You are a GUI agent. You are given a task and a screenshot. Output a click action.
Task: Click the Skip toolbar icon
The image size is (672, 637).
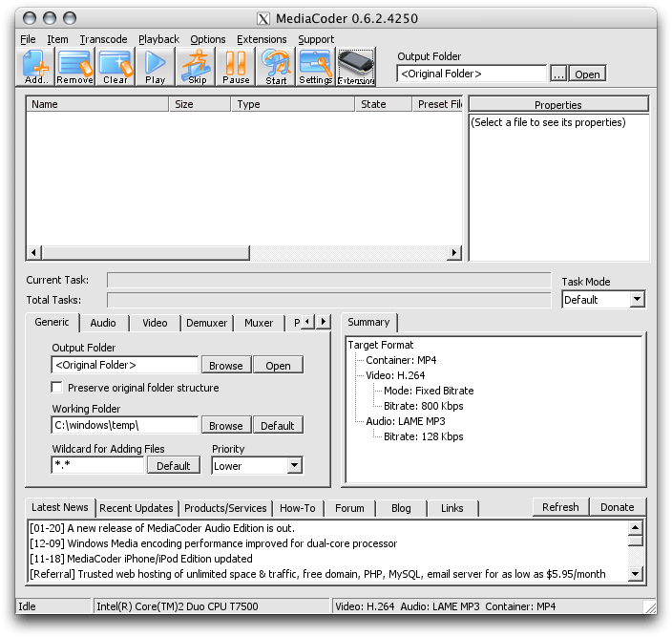point(197,67)
